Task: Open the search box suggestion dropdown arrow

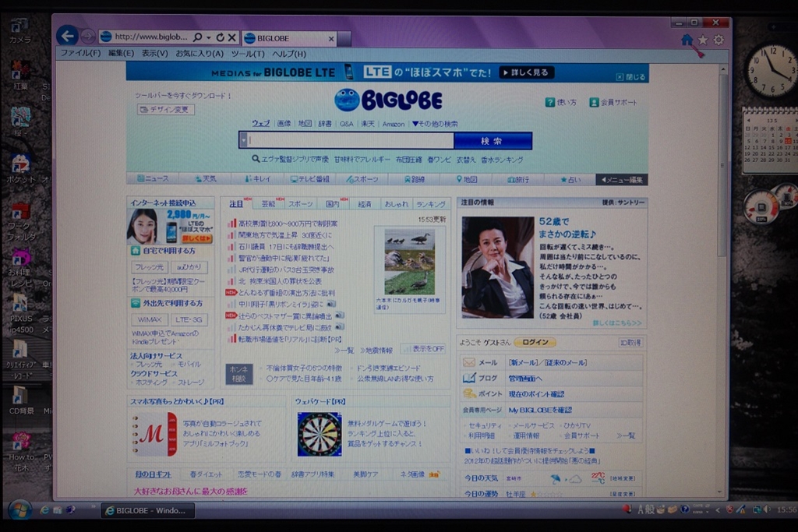Action: (x=244, y=140)
